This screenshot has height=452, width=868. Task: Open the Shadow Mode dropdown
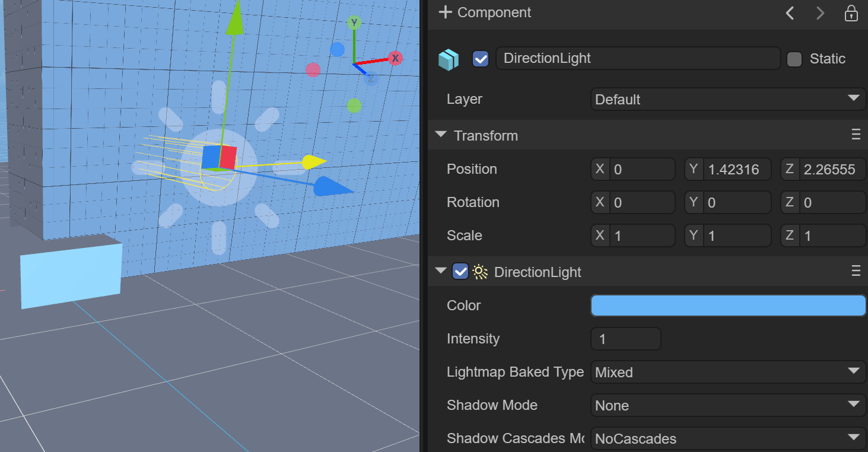728,405
